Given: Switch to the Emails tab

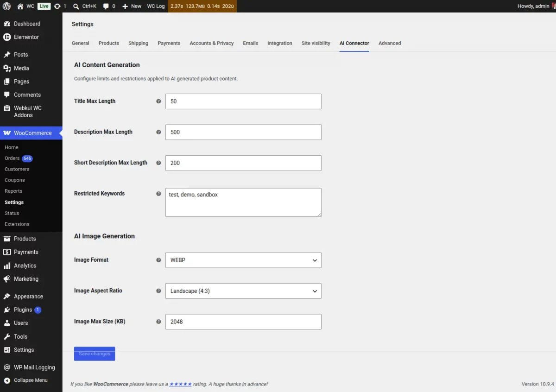Looking at the screenshot, I should 251,43.
